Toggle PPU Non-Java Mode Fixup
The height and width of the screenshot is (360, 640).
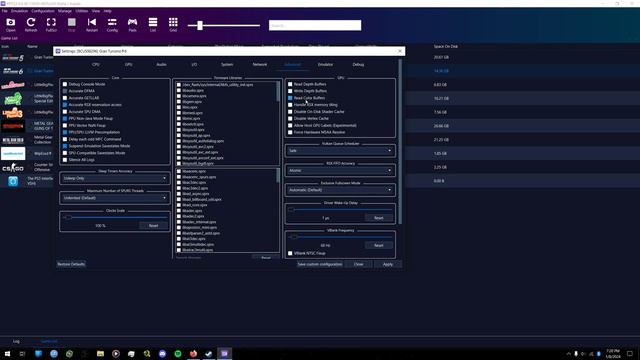65,119
